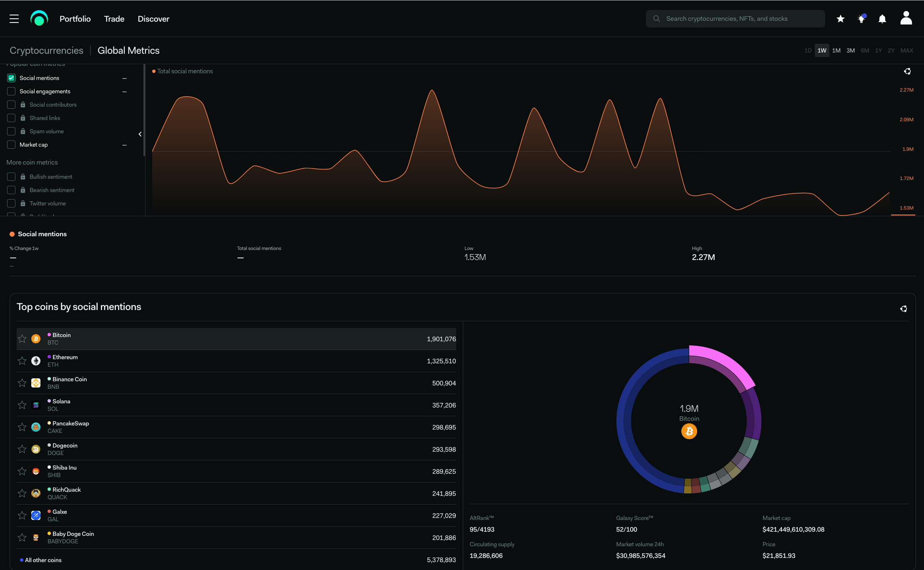Collapse the metrics sidebar with chevron
This screenshot has width=924, height=570.
coord(140,134)
